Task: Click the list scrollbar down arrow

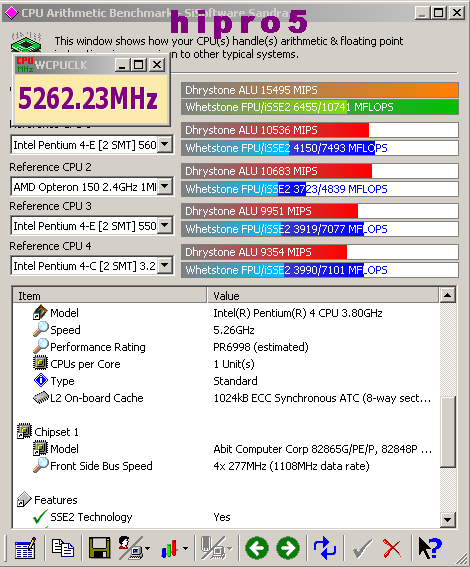Action: 448,520
